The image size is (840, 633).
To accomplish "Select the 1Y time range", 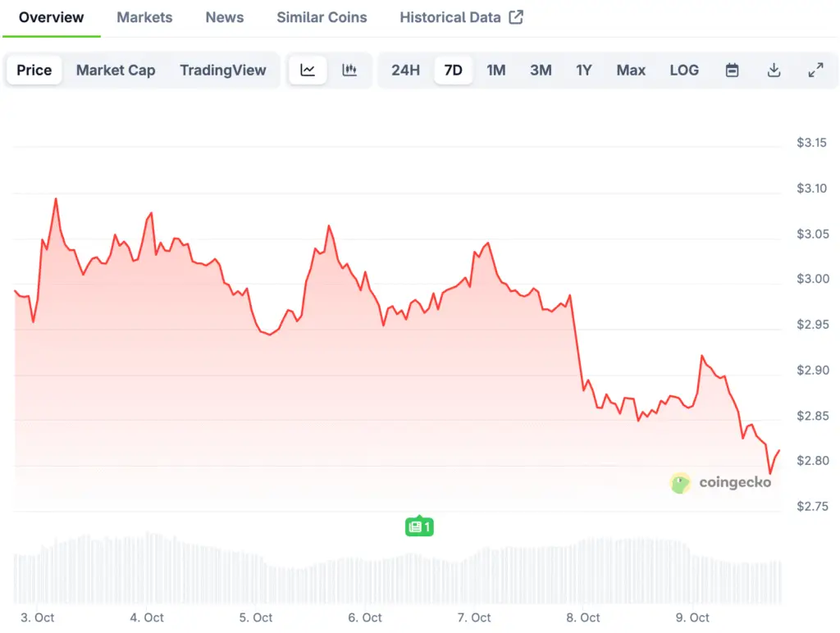I will click(583, 71).
